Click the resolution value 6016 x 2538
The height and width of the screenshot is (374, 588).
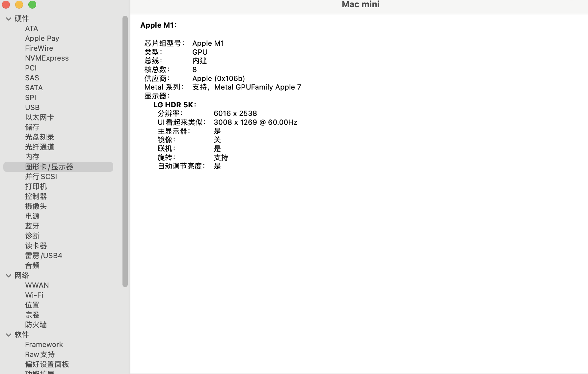click(235, 114)
